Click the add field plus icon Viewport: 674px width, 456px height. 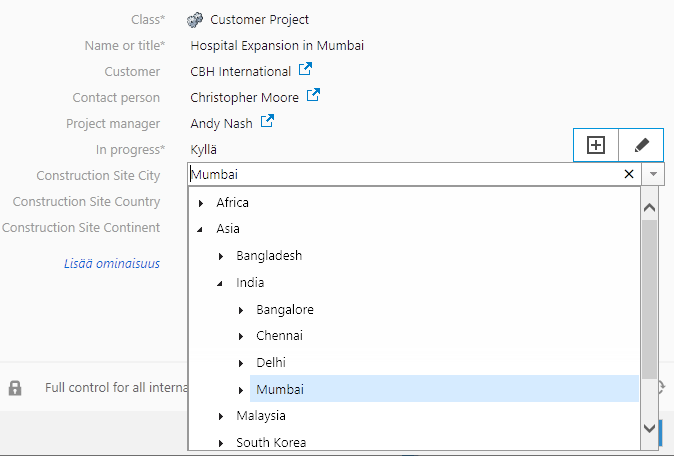[596, 145]
